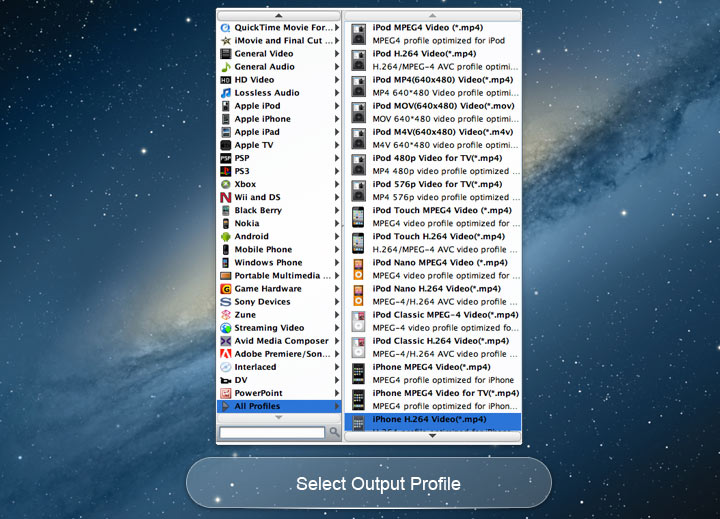Image resolution: width=720 pixels, height=519 pixels.
Task: Expand the All Profiles submenu arrow
Action: click(x=337, y=406)
